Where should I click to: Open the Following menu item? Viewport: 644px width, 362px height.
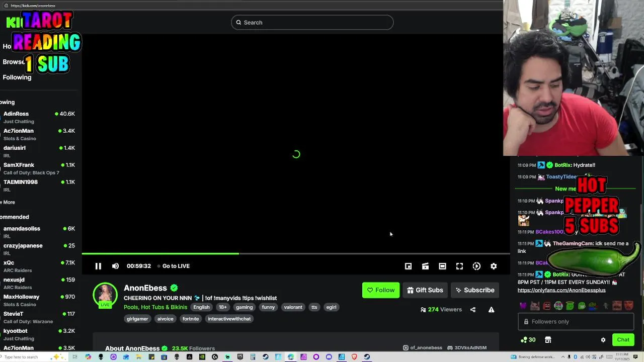(x=17, y=77)
